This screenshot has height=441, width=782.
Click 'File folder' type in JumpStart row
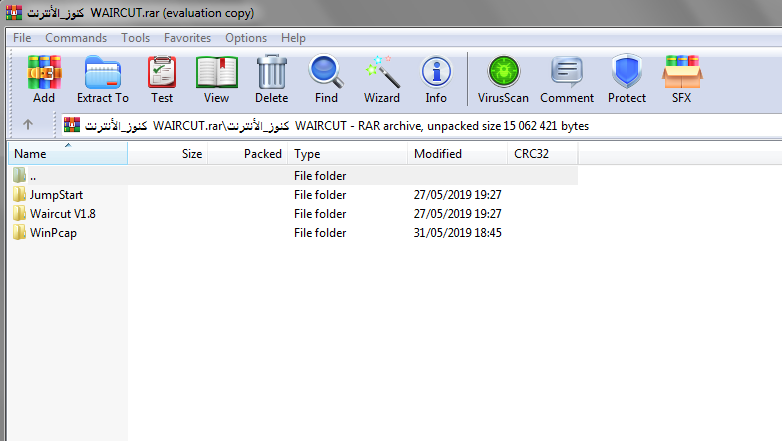point(320,195)
